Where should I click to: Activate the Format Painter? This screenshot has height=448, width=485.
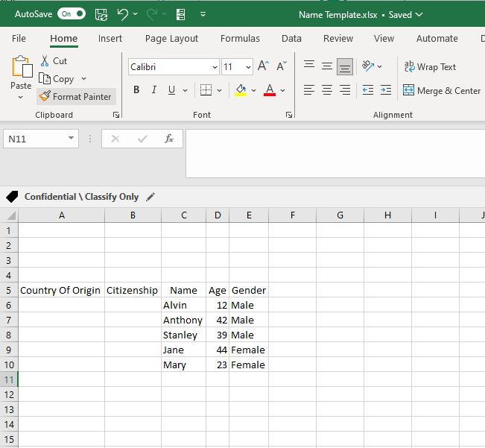click(76, 96)
